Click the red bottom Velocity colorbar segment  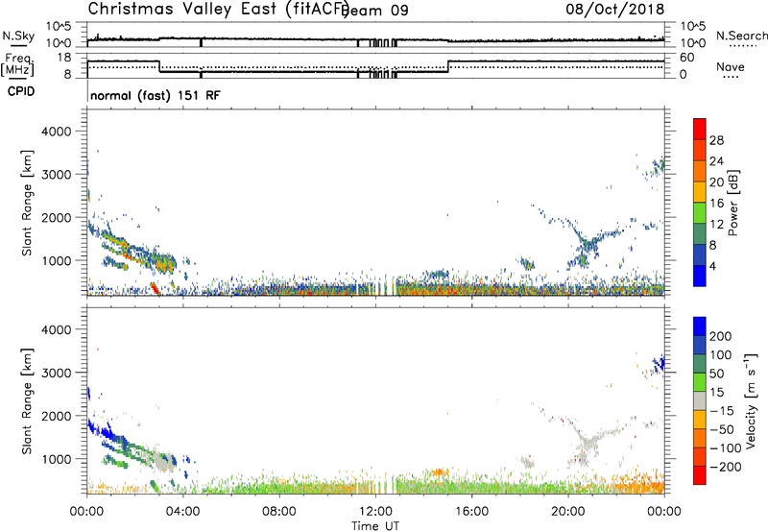(700, 475)
